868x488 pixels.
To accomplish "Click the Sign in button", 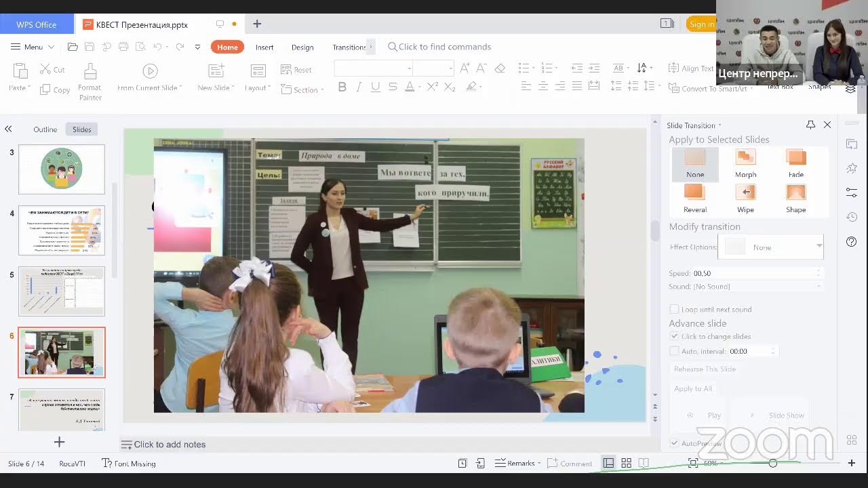I will pyautogui.click(x=701, y=24).
